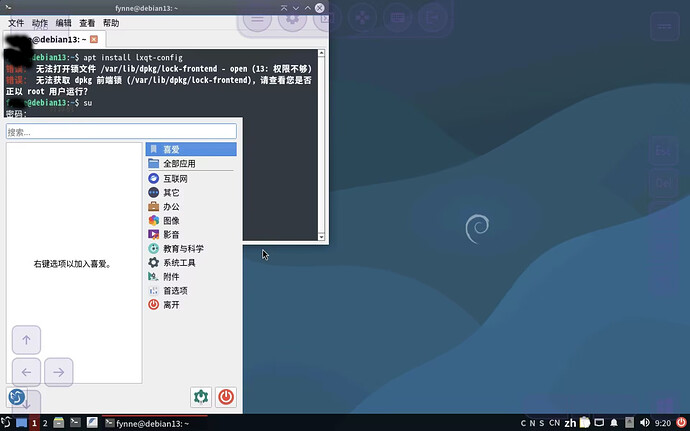Image resolution: width=690 pixels, height=431 pixels.
Task: Open the 图像 graphics category
Action: click(191, 221)
